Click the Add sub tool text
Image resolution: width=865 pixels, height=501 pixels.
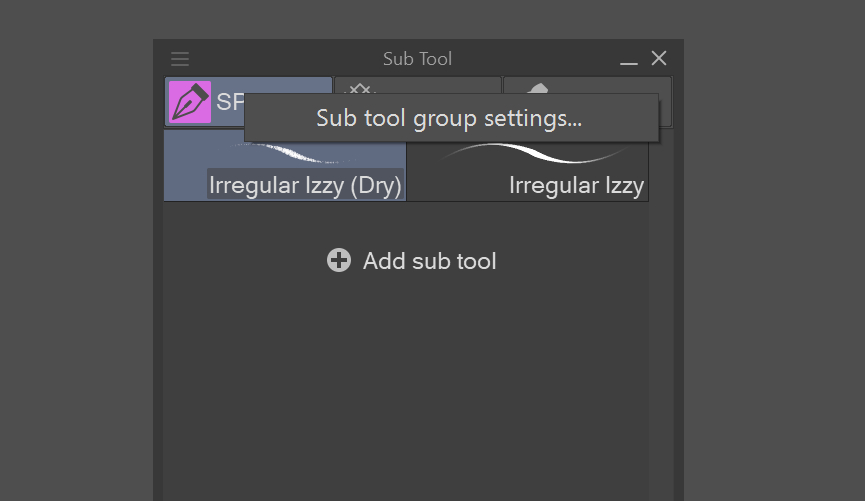pyautogui.click(x=429, y=261)
